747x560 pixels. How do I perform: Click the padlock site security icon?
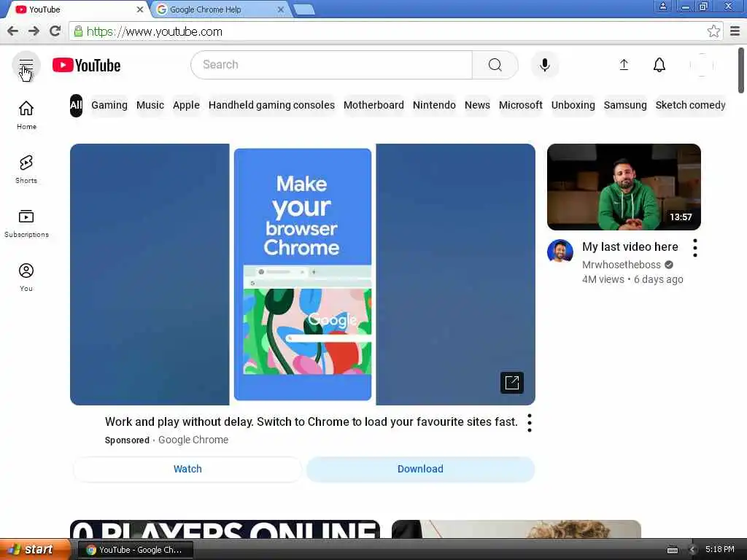[x=78, y=31]
